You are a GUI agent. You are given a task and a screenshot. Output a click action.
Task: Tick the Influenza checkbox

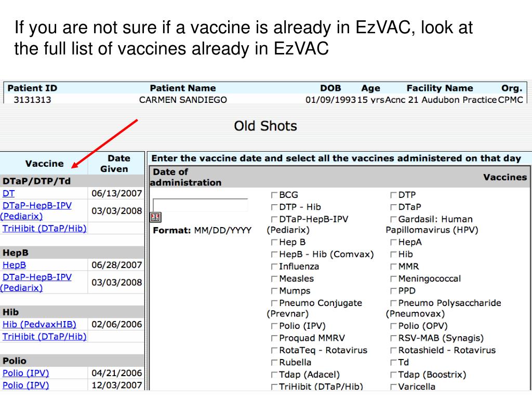coord(274,267)
